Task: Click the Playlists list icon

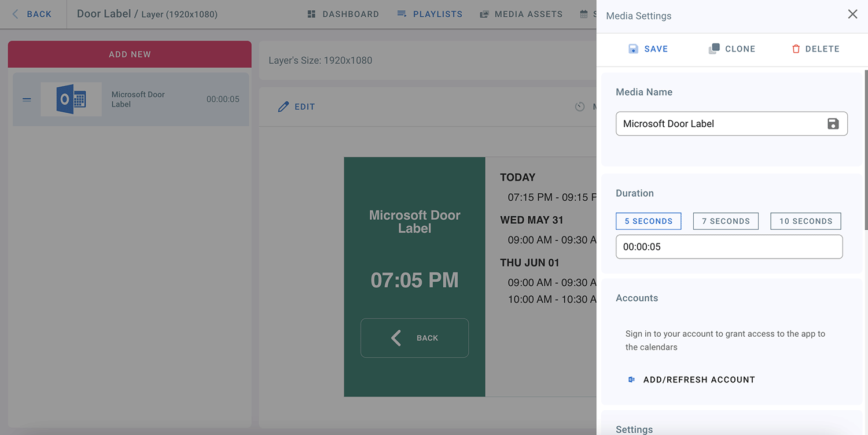Action: (402, 14)
